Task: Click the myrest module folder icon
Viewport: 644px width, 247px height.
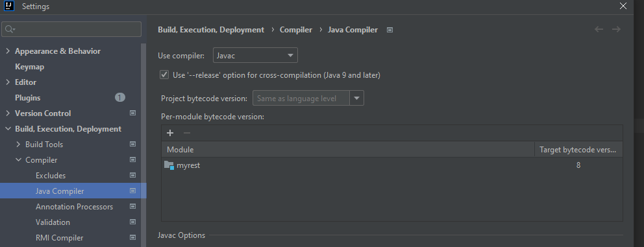Action: 169,165
